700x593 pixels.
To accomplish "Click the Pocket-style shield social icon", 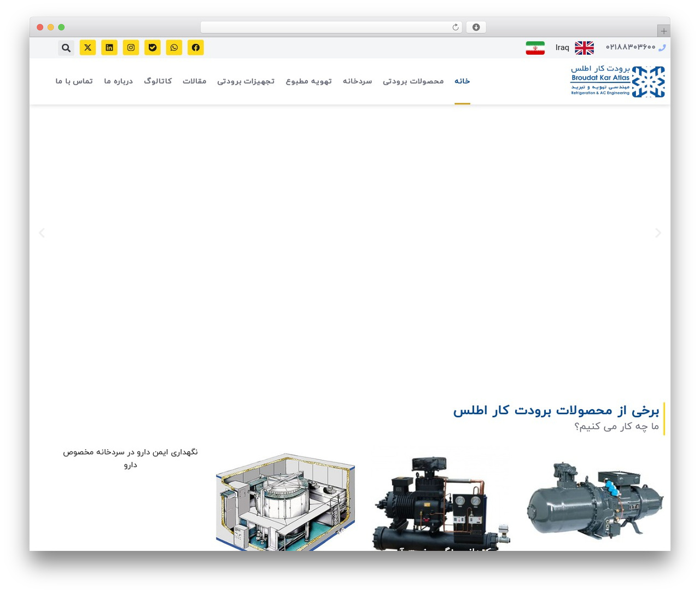I will tap(153, 48).
